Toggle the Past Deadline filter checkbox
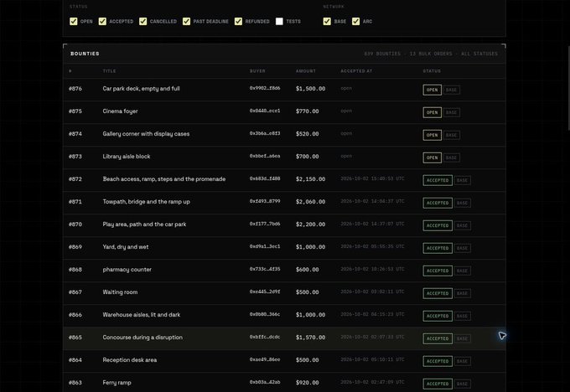 point(186,22)
